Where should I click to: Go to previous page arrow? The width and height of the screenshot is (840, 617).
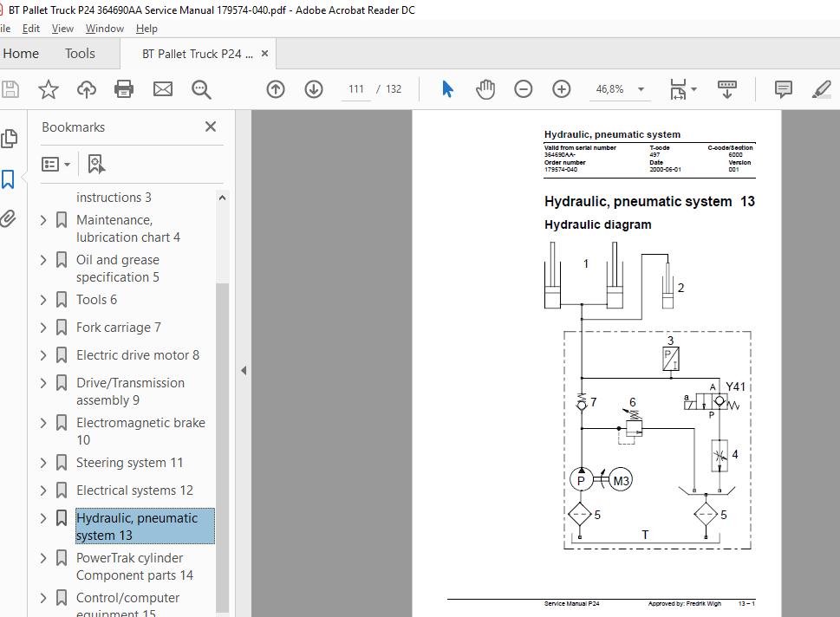276,89
